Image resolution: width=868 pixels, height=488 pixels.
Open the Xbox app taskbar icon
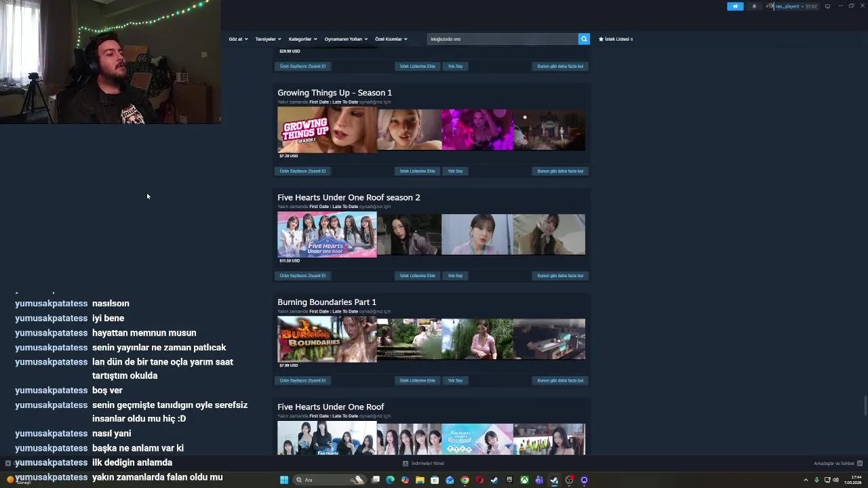pos(524,480)
